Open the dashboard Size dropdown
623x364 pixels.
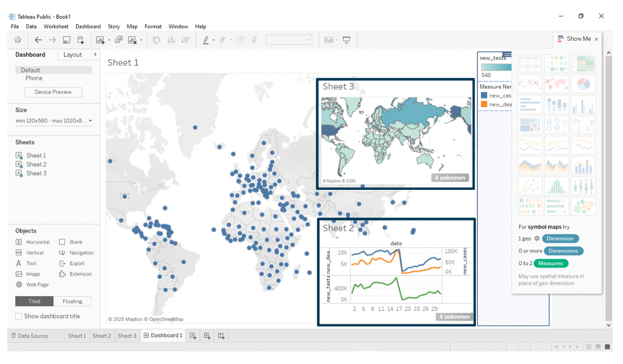[54, 120]
